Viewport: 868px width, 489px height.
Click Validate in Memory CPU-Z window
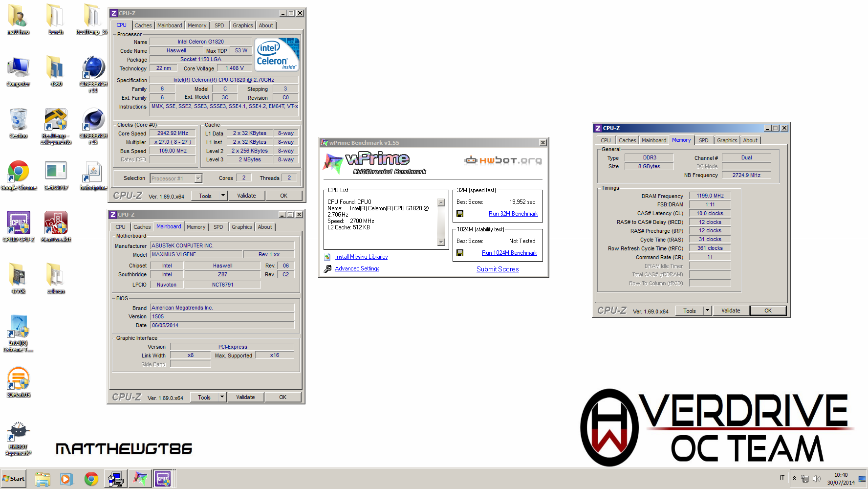(731, 311)
